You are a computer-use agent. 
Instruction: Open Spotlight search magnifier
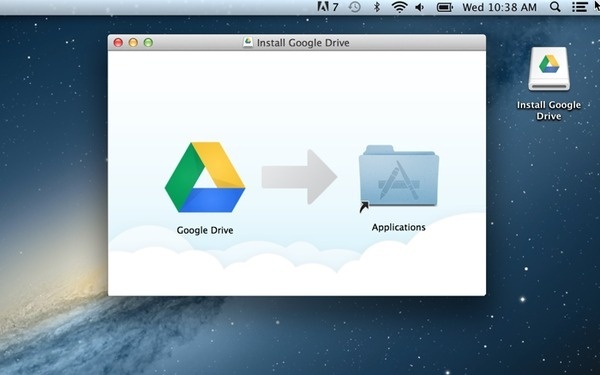555,7
